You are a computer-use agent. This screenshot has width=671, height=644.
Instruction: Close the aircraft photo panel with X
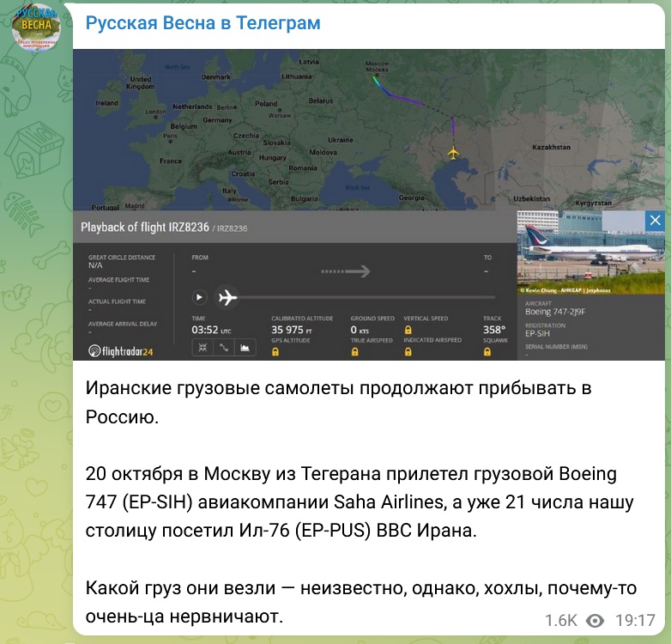[655, 221]
